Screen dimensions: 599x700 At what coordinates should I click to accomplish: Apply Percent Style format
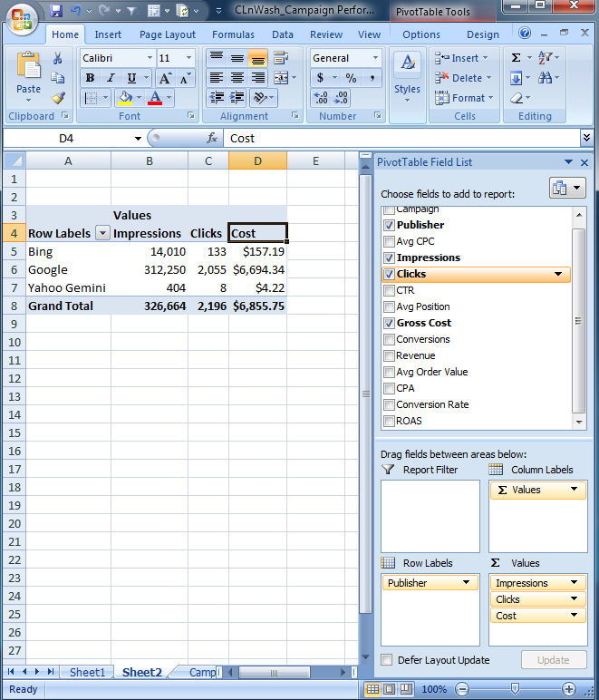(x=351, y=78)
